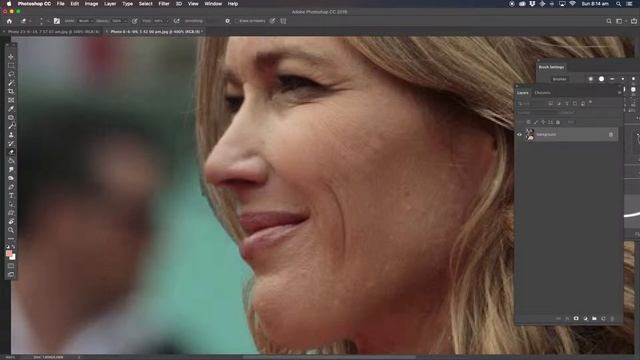Select the Frame tool
The width and height of the screenshot is (640, 360).
tap(11, 100)
